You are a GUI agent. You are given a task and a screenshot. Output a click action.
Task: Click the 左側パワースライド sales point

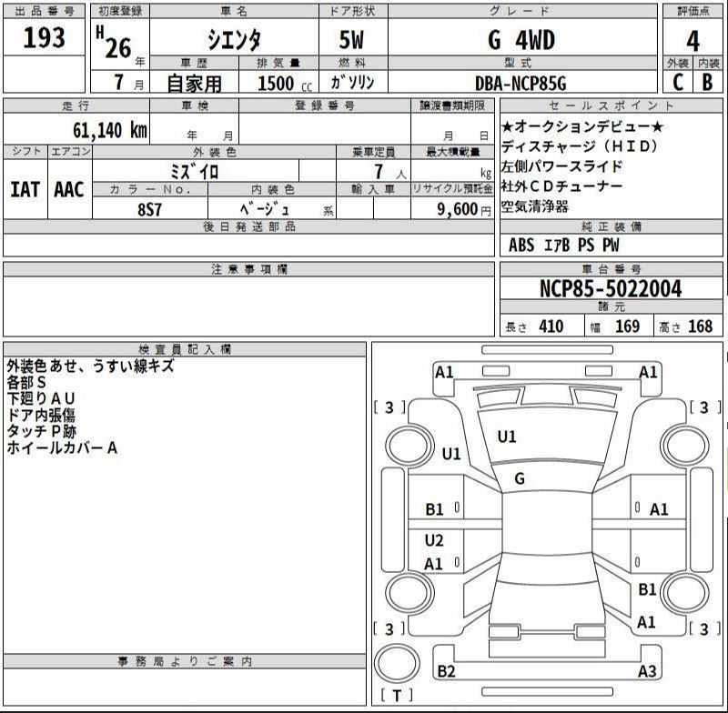click(x=561, y=166)
